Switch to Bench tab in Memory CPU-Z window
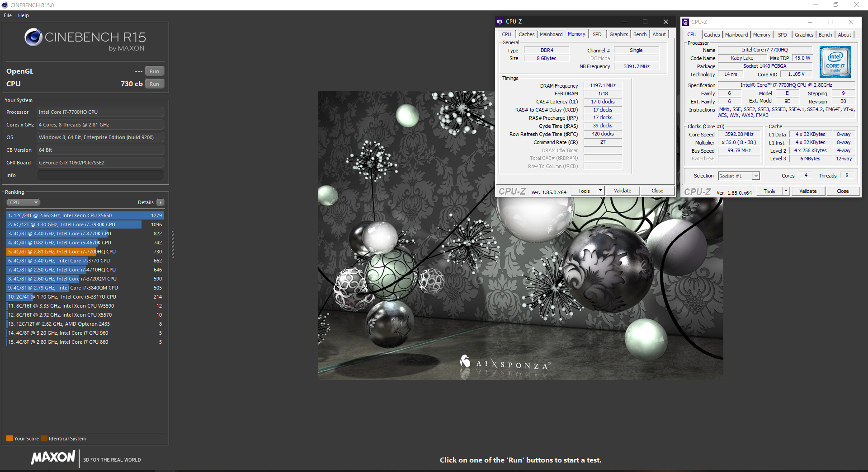The height and width of the screenshot is (472, 868). pos(640,34)
